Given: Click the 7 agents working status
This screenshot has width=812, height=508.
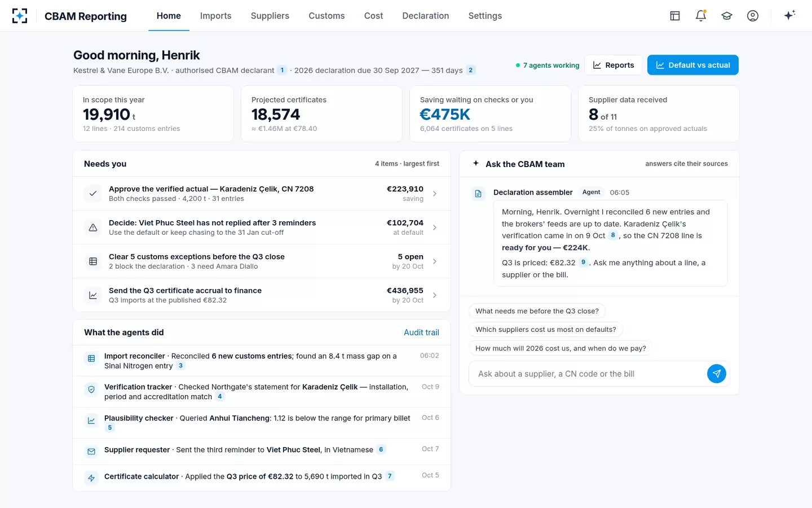Looking at the screenshot, I should (548, 65).
